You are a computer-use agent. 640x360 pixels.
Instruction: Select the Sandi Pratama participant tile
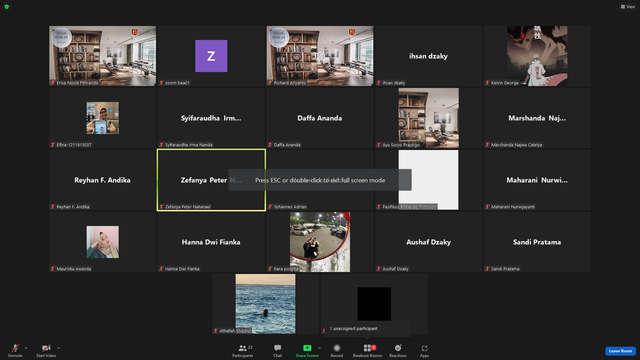[x=537, y=242]
